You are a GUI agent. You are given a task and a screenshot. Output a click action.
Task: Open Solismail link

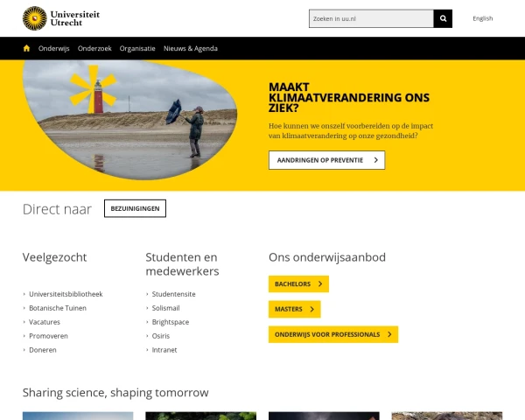coord(165,308)
